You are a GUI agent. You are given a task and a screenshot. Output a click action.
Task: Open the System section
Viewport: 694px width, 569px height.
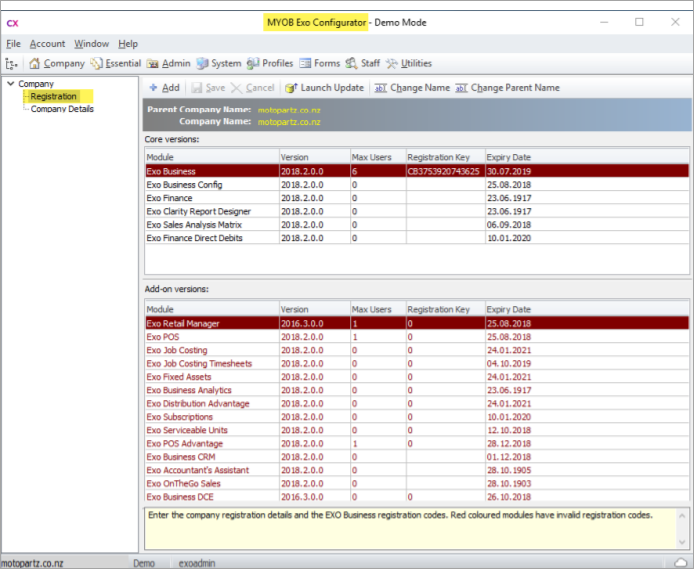(219, 63)
